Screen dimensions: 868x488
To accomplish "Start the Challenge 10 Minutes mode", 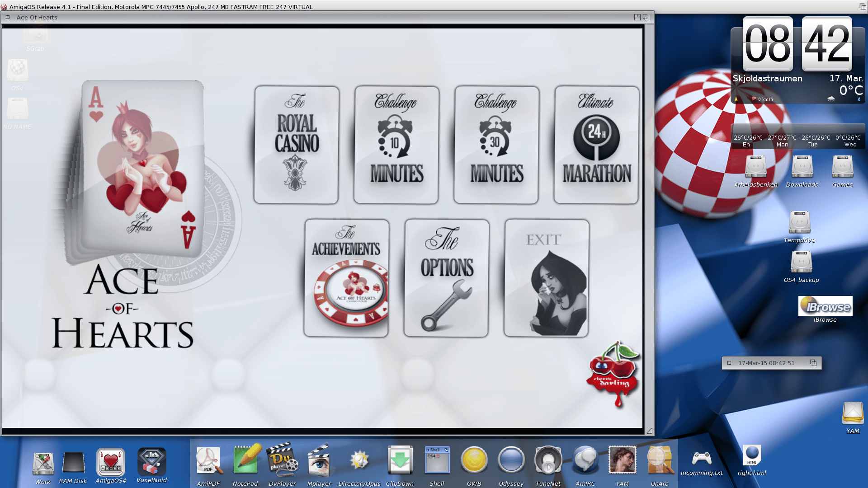I will coord(396,145).
